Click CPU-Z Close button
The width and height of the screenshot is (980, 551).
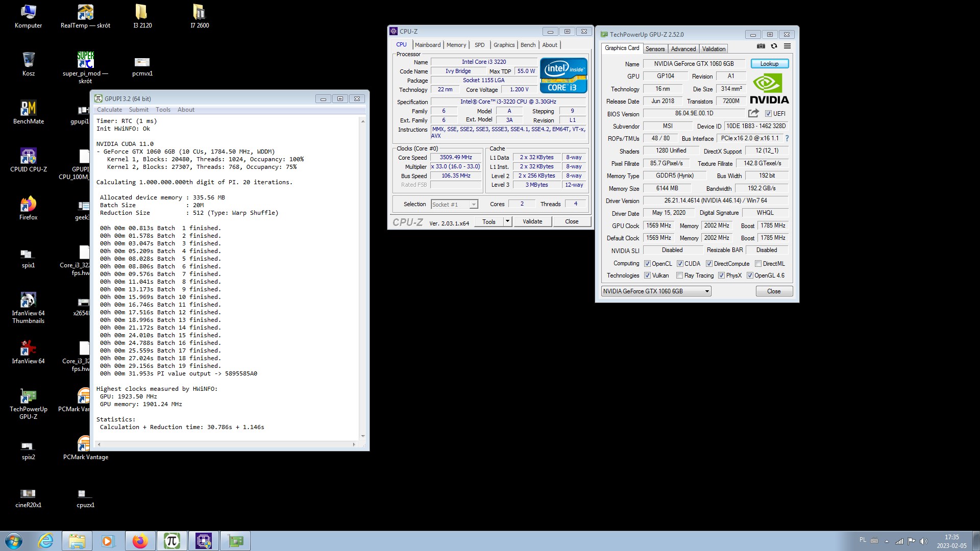pyautogui.click(x=572, y=221)
